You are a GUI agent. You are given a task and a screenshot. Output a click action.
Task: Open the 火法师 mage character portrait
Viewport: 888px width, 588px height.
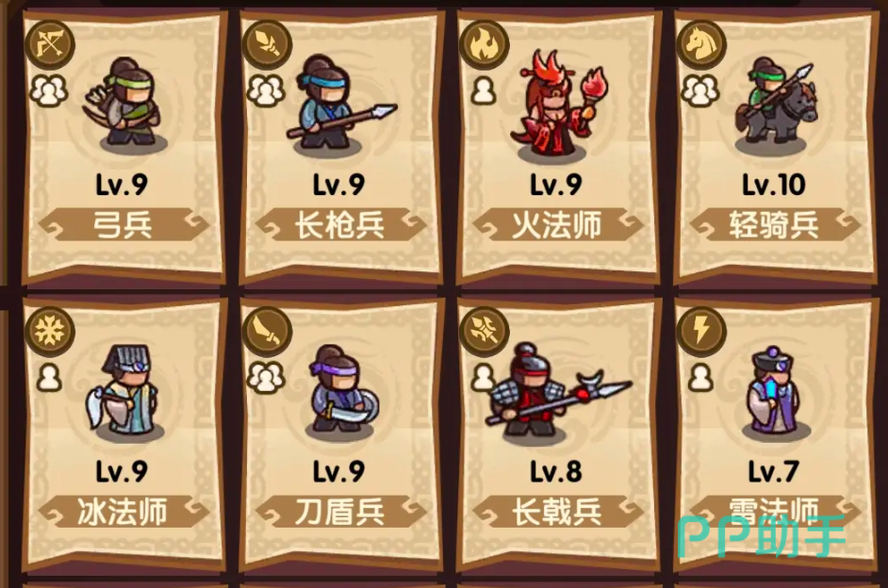click(x=560, y=105)
